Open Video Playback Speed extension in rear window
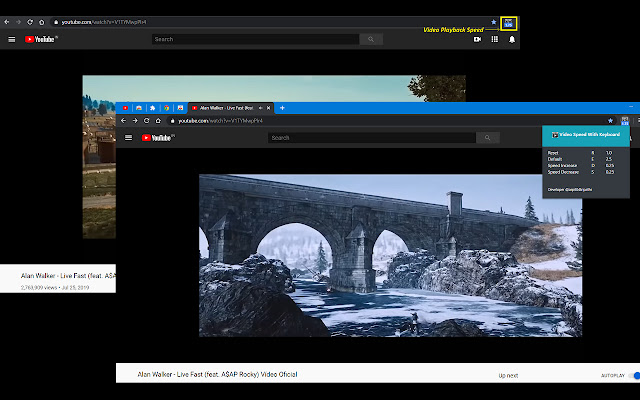This screenshot has width=640, height=400. click(508, 23)
